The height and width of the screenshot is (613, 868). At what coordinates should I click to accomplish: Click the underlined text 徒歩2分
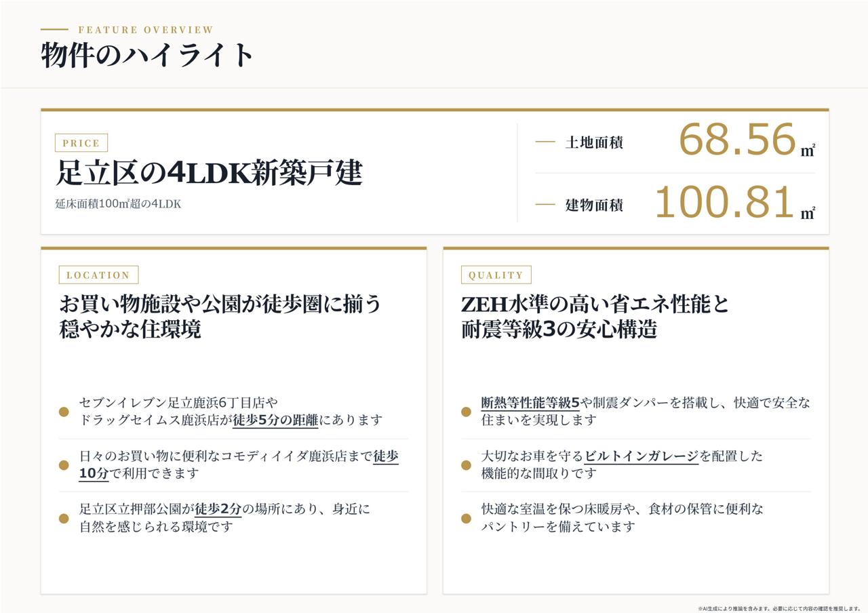click(218, 509)
